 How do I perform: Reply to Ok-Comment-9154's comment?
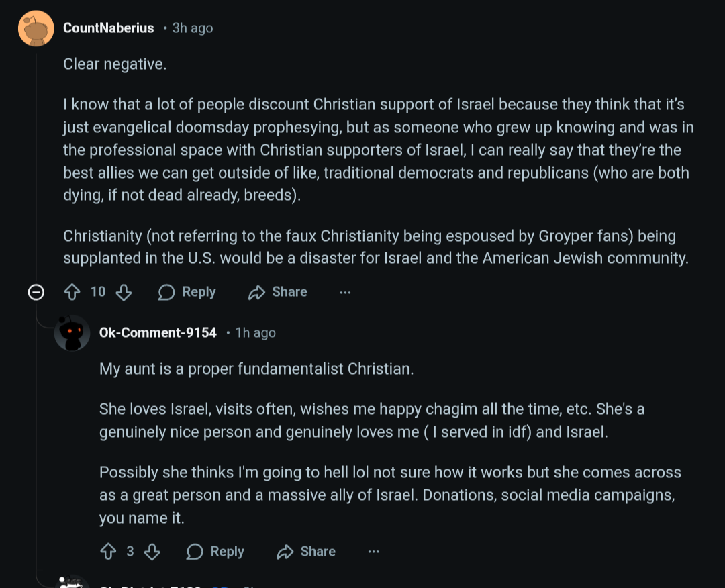pyautogui.click(x=215, y=552)
